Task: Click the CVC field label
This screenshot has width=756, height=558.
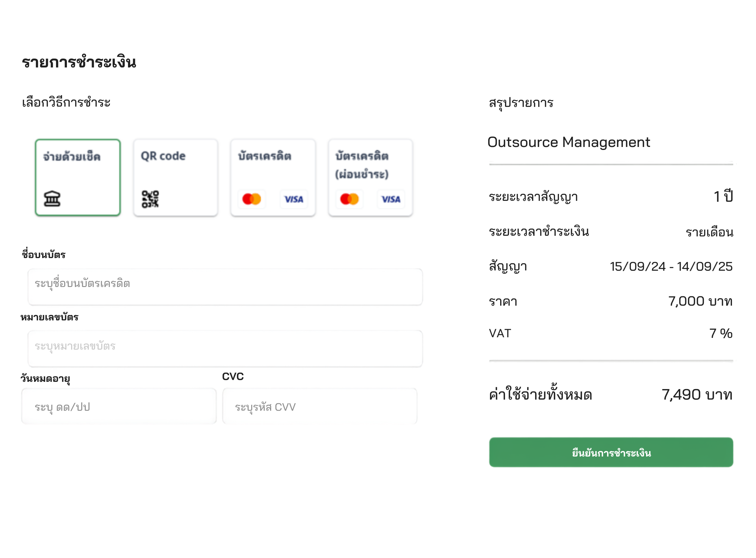Action: tap(233, 376)
